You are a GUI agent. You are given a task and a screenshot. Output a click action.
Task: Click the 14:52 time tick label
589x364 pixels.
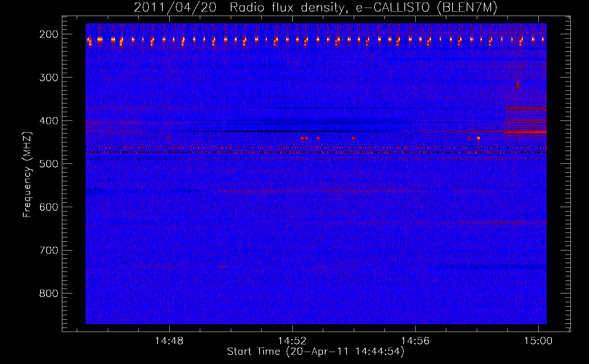tap(292, 341)
